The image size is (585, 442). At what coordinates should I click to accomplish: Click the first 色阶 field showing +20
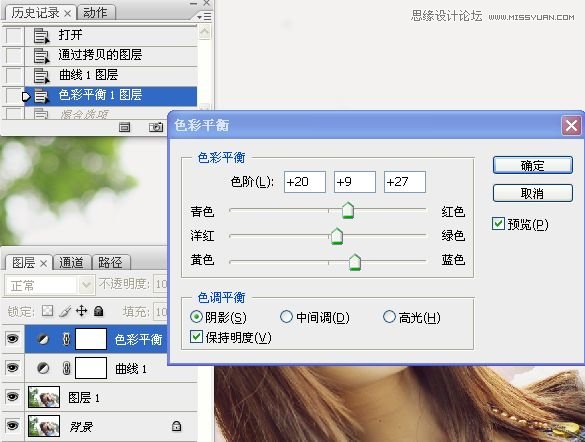pos(305,182)
